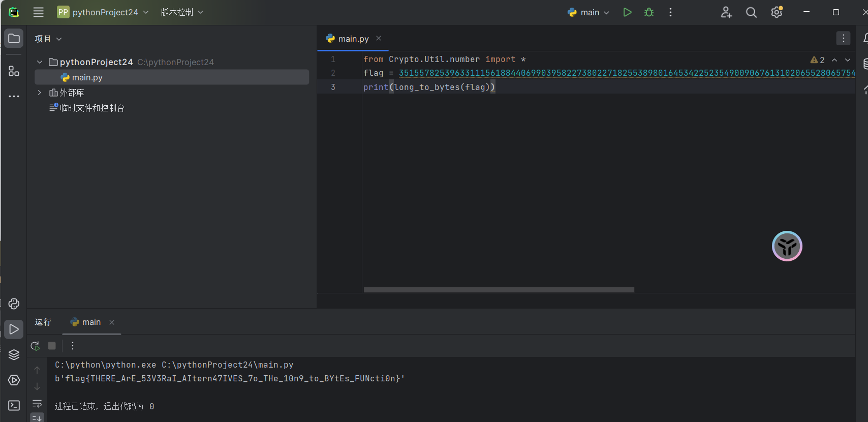Open the Terminal tool window icon
Viewport: 868px width, 422px height.
(14, 405)
